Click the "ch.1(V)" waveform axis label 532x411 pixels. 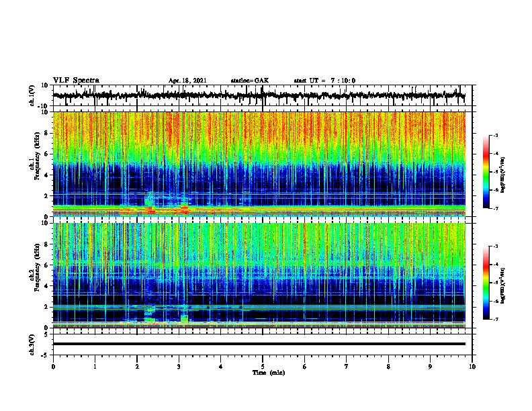pos(32,95)
